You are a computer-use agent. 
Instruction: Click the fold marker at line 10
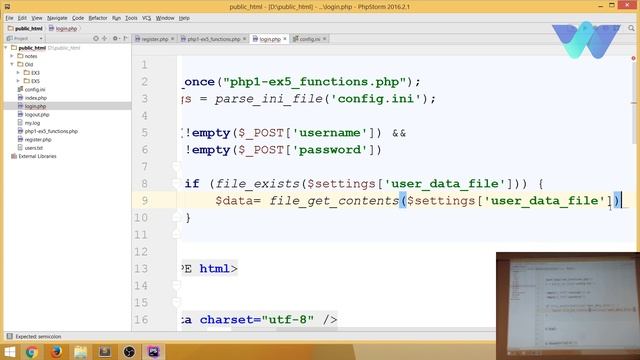(176, 218)
